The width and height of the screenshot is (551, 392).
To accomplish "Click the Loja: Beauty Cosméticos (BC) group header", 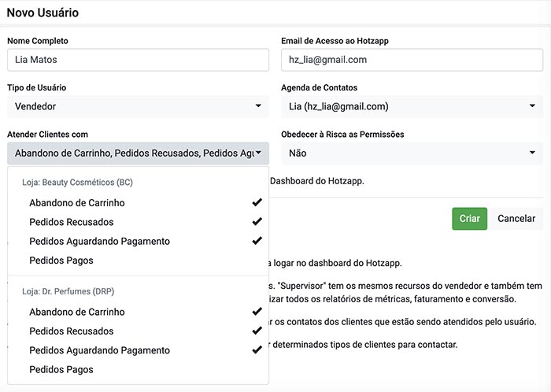I will pyautogui.click(x=77, y=183).
